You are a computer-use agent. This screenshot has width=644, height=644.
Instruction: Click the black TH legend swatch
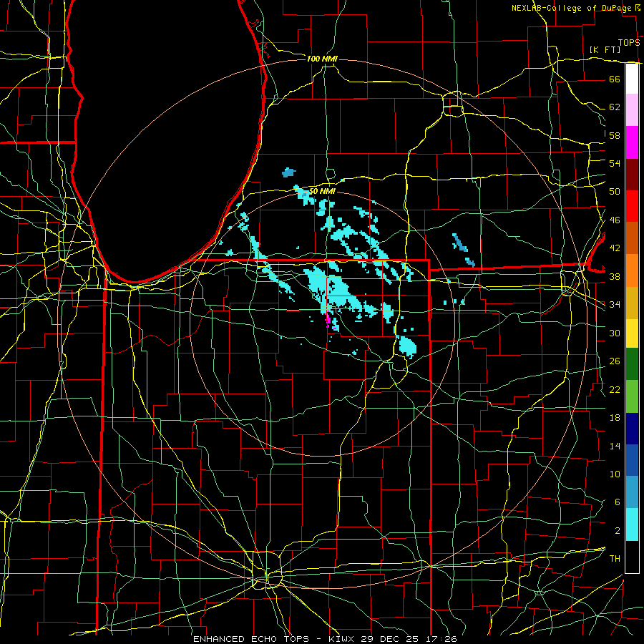pos(632,557)
